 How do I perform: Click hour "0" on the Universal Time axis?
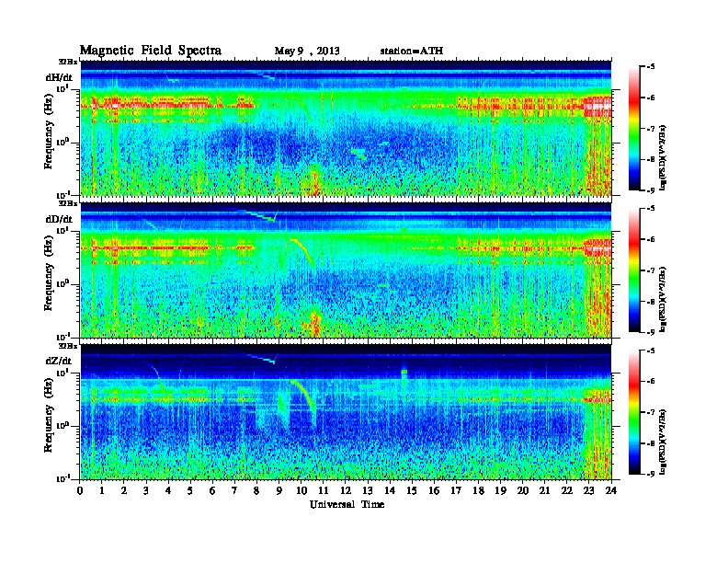click(x=80, y=490)
